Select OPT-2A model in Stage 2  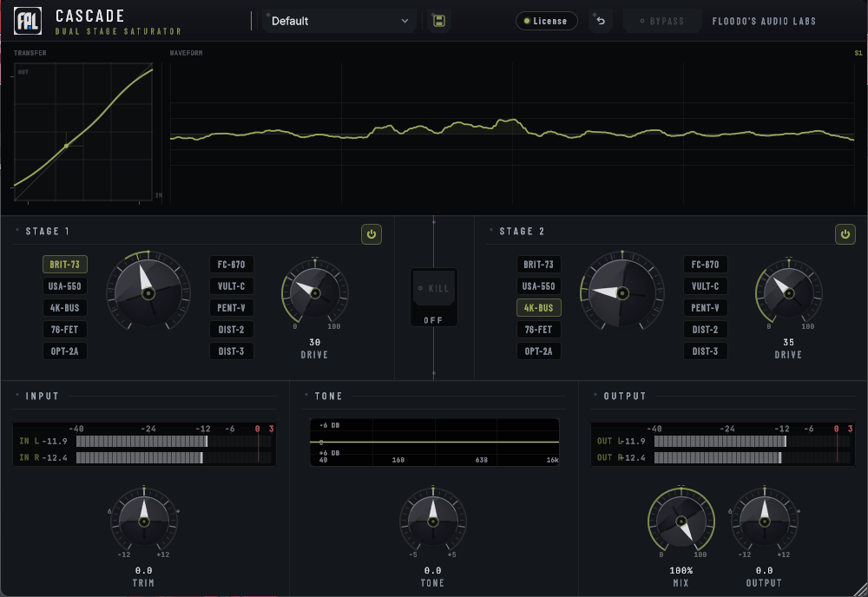(x=539, y=351)
